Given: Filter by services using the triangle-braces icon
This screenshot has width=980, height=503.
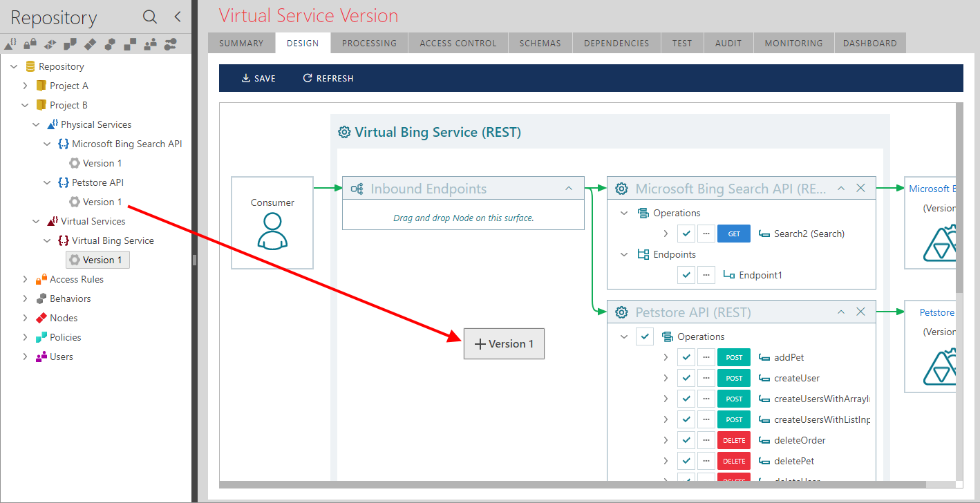Looking at the screenshot, I should (x=11, y=44).
